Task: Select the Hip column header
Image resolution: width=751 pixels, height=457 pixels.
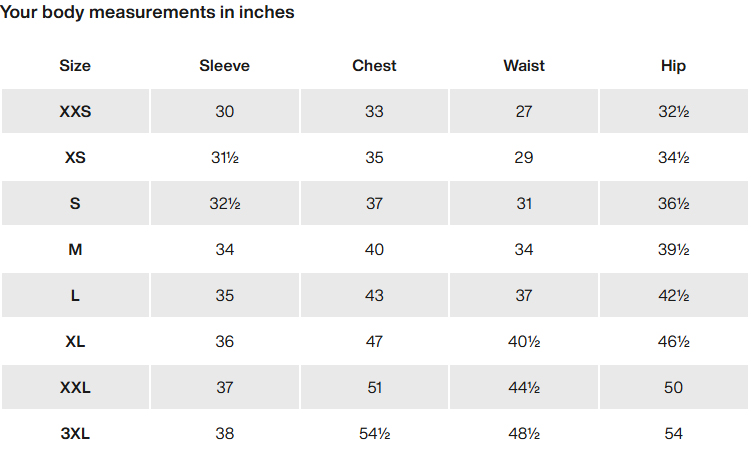Action: pos(673,66)
